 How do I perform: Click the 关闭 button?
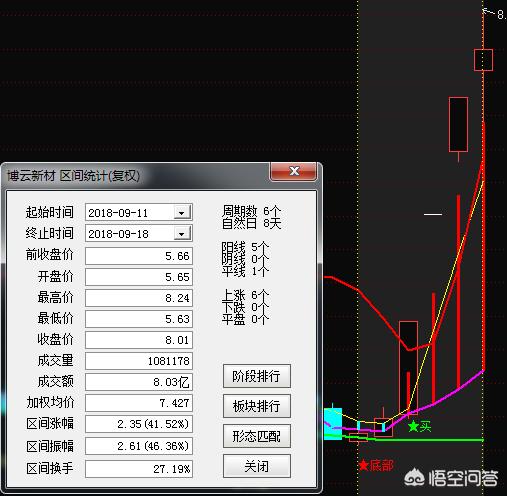(257, 466)
